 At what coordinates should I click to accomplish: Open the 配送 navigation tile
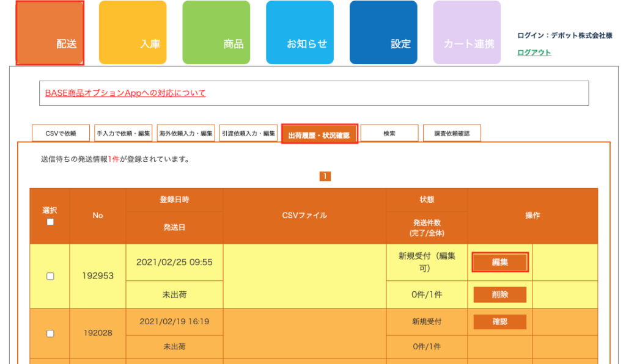click(x=50, y=33)
